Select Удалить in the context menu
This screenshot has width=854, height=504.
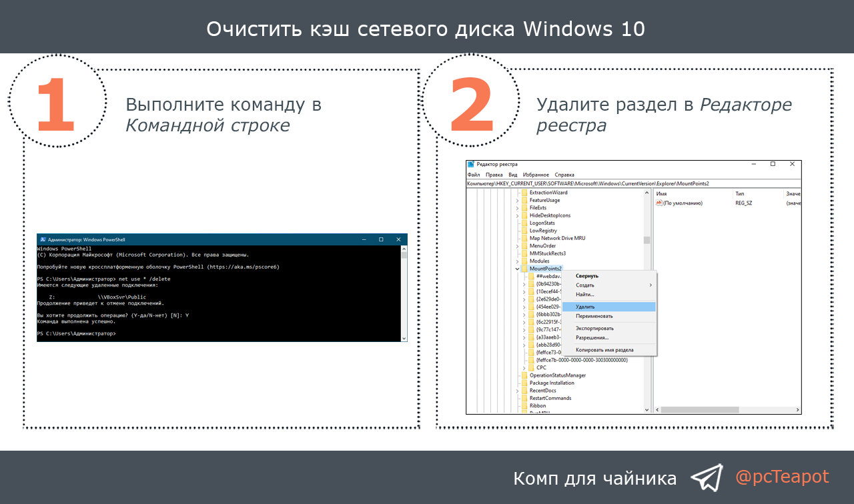(x=608, y=307)
